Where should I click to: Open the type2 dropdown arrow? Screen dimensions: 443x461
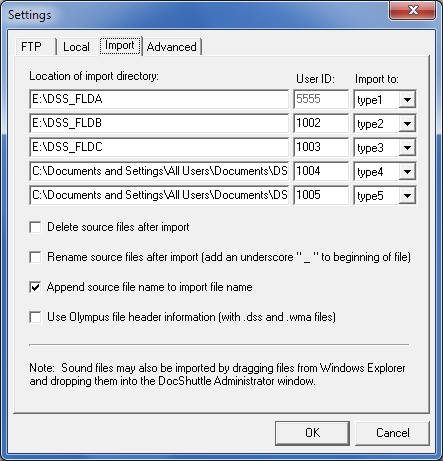point(407,123)
